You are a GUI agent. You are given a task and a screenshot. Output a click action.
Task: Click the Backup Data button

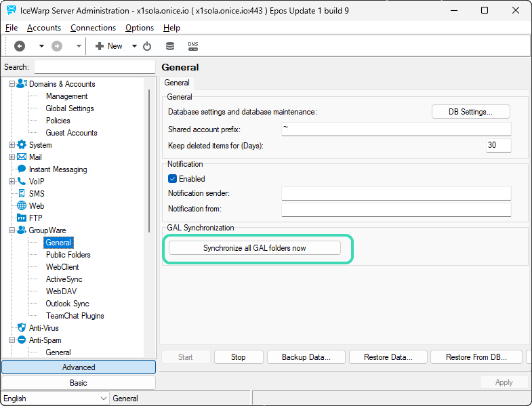point(306,357)
